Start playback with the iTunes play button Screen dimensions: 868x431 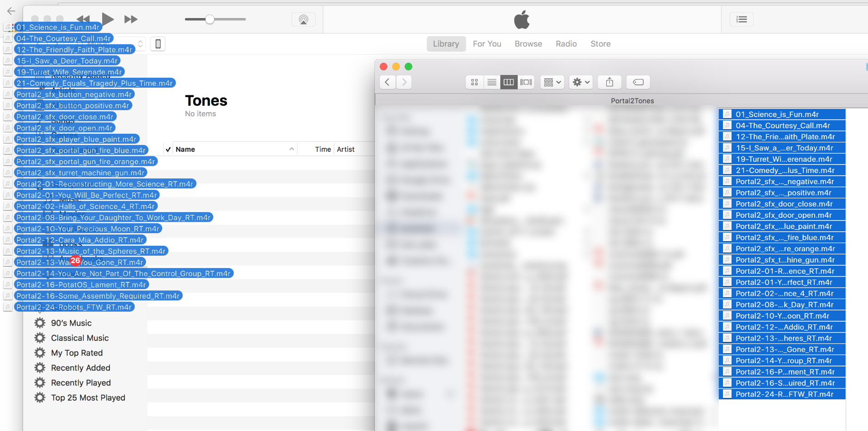pyautogui.click(x=108, y=19)
